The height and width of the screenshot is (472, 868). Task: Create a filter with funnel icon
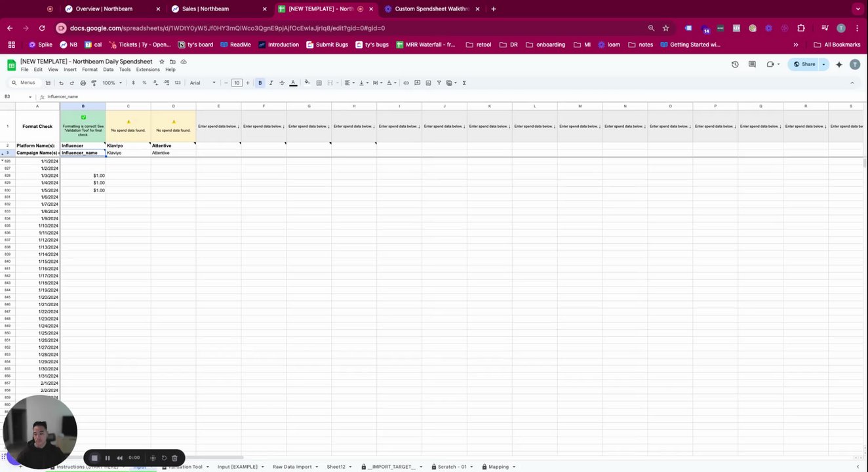pyautogui.click(x=439, y=83)
